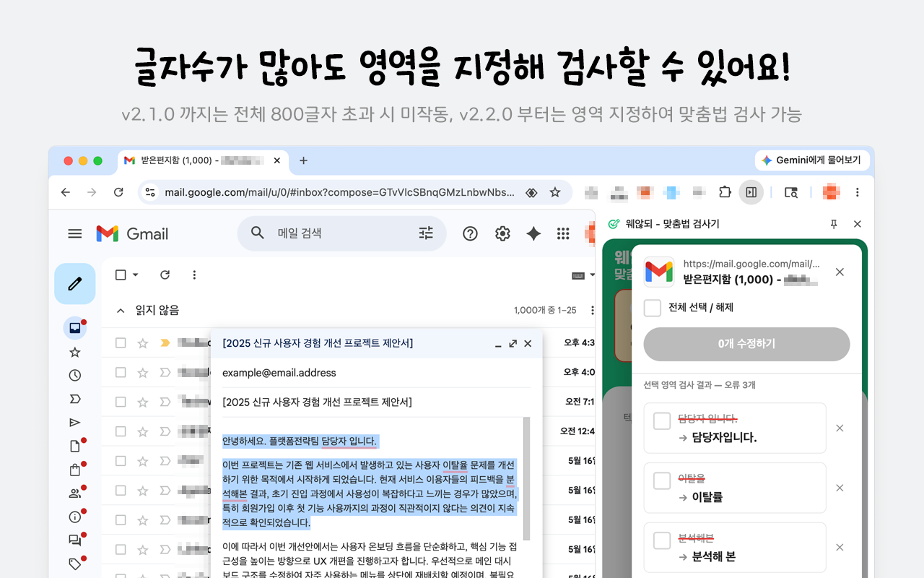Open Gmail support question mark icon
Screen dimensions: 924x578
[470, 233]
